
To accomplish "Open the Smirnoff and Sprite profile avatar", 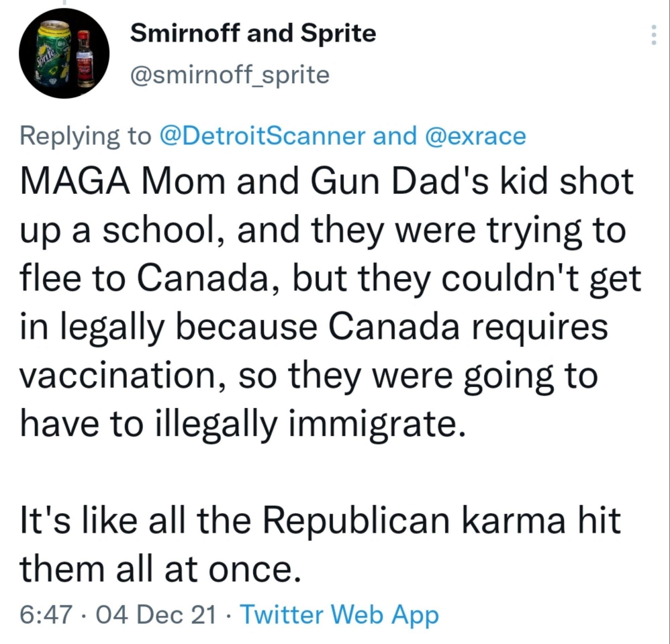I will point(64,54).
